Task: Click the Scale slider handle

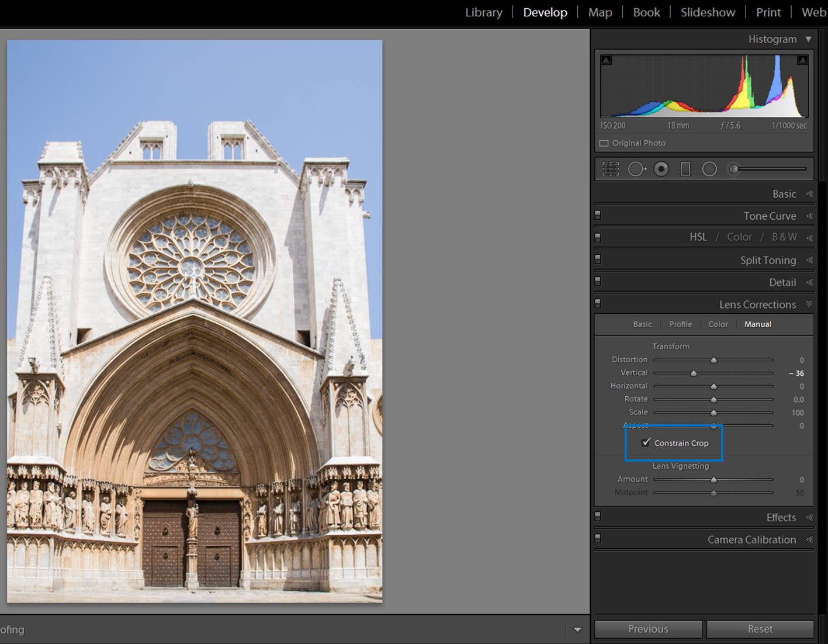Action: [x=713, y=413]
